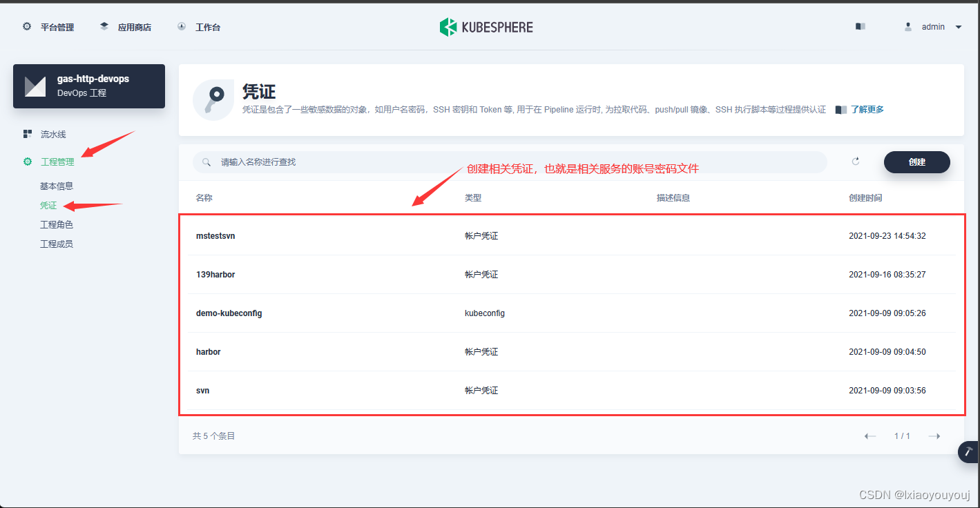Click the admin username label

pyautogui.click(x=933, y=27)
